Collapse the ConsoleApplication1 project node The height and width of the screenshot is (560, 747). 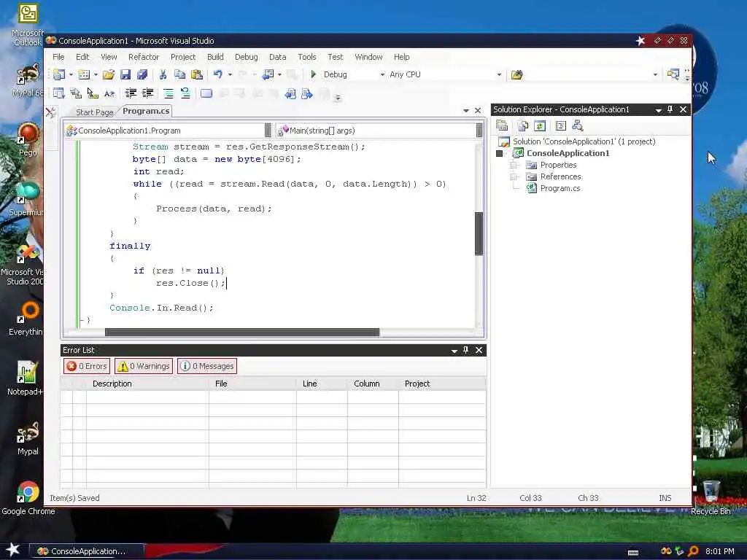tap(499, 153)
